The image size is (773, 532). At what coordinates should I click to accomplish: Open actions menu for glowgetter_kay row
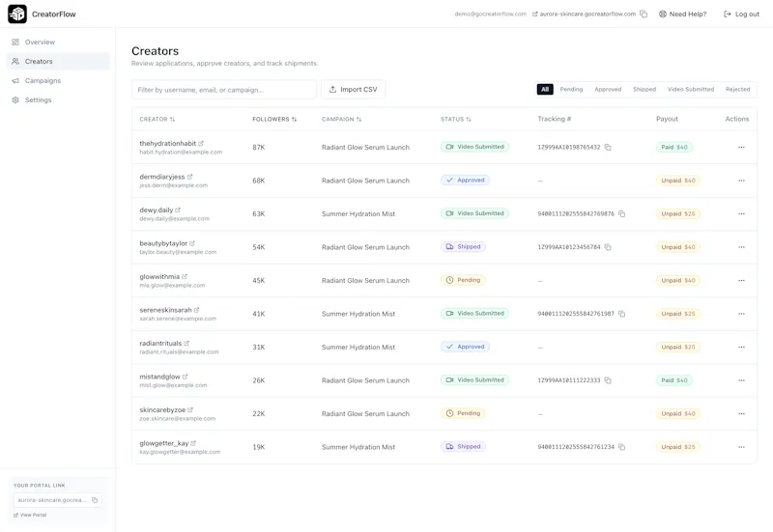click(741, 447)
